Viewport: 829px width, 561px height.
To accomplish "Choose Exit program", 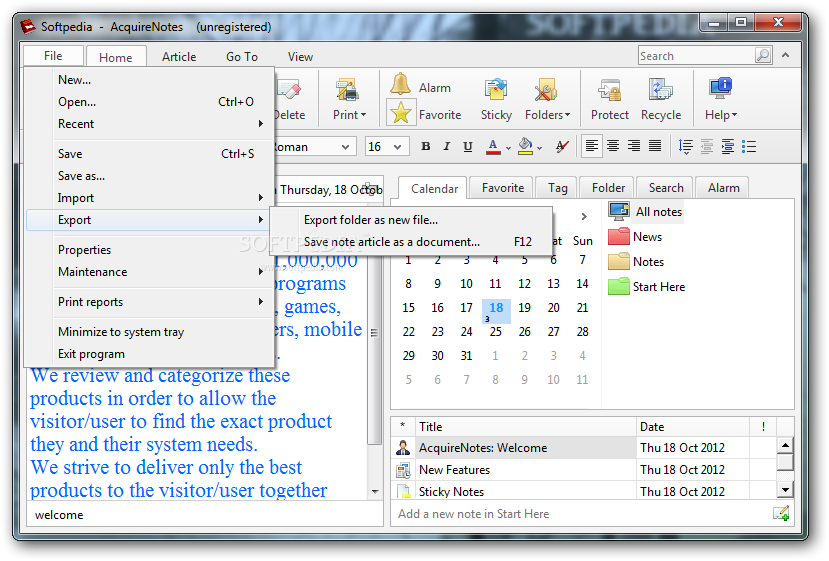I will [x=148, y=354].
